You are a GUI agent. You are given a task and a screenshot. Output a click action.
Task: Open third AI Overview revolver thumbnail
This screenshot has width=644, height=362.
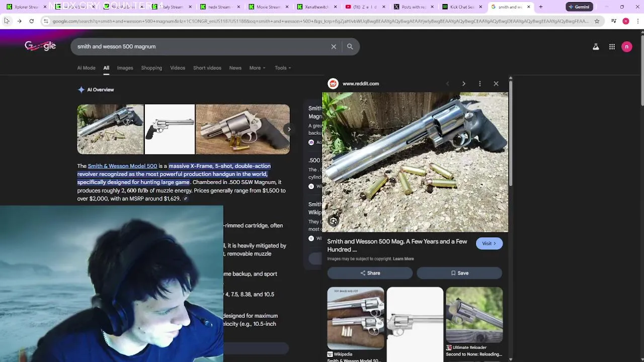(x=243, y=129)
